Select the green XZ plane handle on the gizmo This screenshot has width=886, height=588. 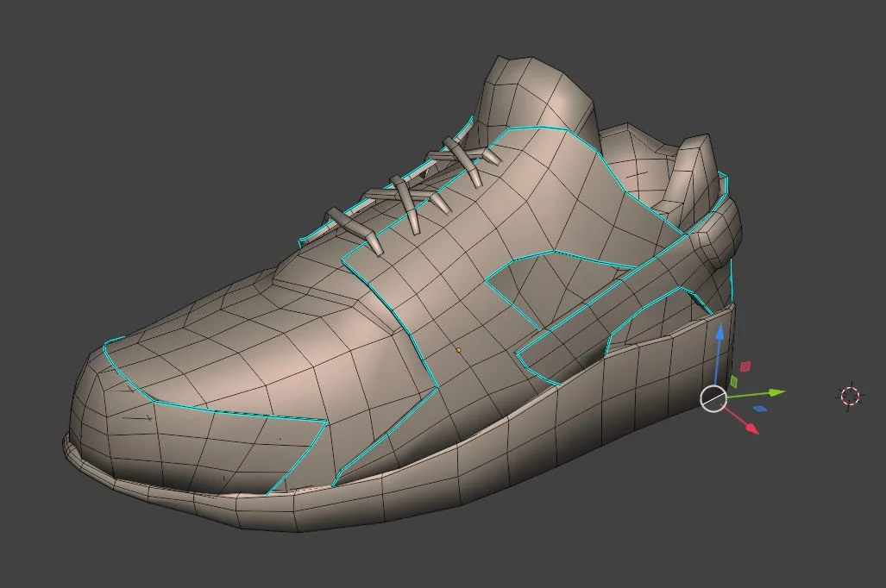(734, 381)
